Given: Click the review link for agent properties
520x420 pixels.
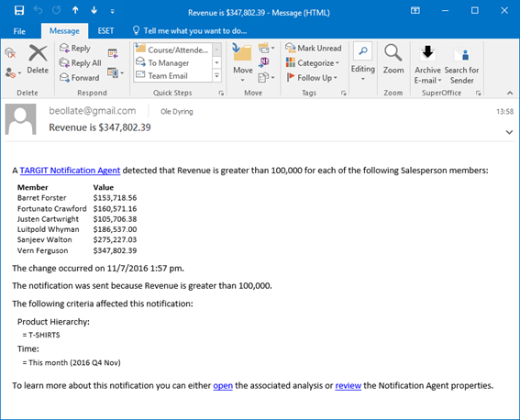Looking at the screenshot, I should tap(348, 385).
